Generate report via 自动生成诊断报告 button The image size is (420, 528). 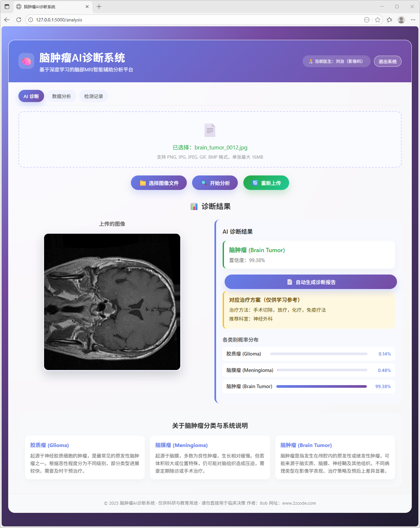pos(310,282)
